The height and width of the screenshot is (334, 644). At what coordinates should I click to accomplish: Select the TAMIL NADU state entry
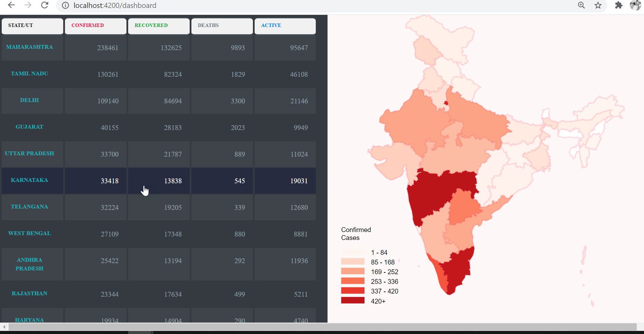[29, 73]
